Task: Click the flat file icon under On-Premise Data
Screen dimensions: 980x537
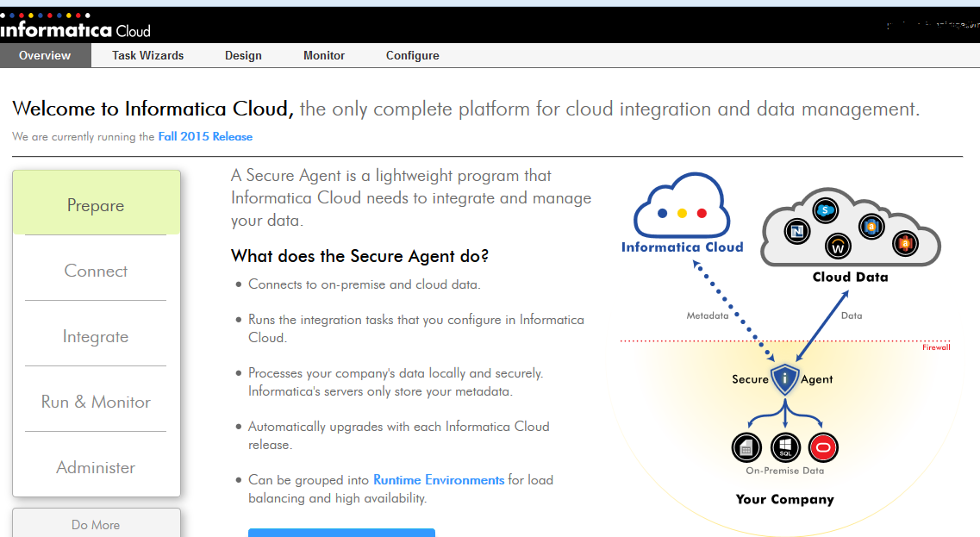Action: 746,446
